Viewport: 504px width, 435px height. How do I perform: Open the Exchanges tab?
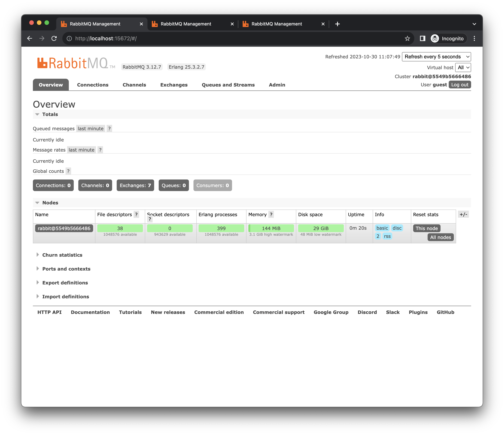(174, 85)
